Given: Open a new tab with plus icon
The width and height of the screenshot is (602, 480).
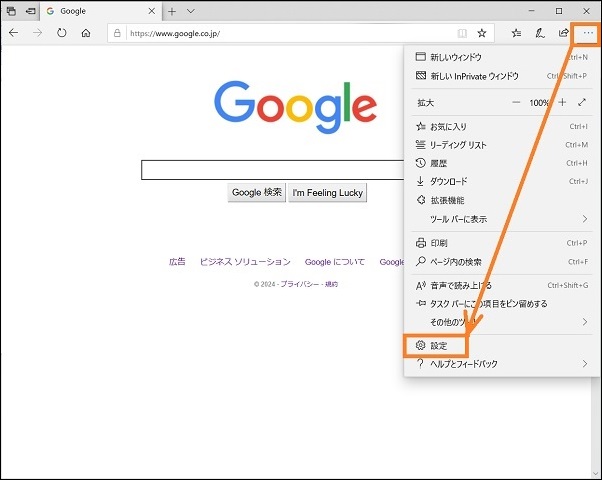Looking at the screenshot, I should tap(172, 11).
